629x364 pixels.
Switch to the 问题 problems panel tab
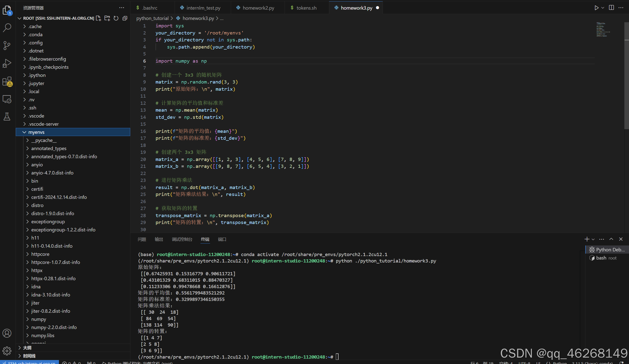(142, 239)
